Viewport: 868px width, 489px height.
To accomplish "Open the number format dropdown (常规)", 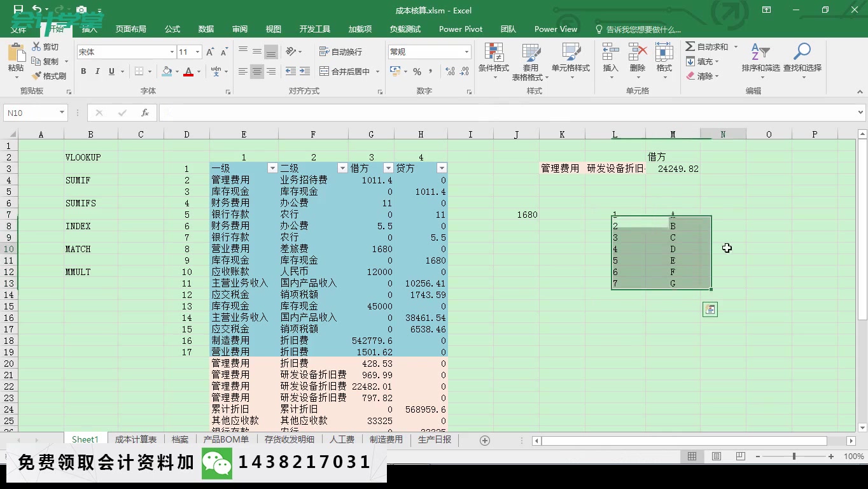I will 466,52.
